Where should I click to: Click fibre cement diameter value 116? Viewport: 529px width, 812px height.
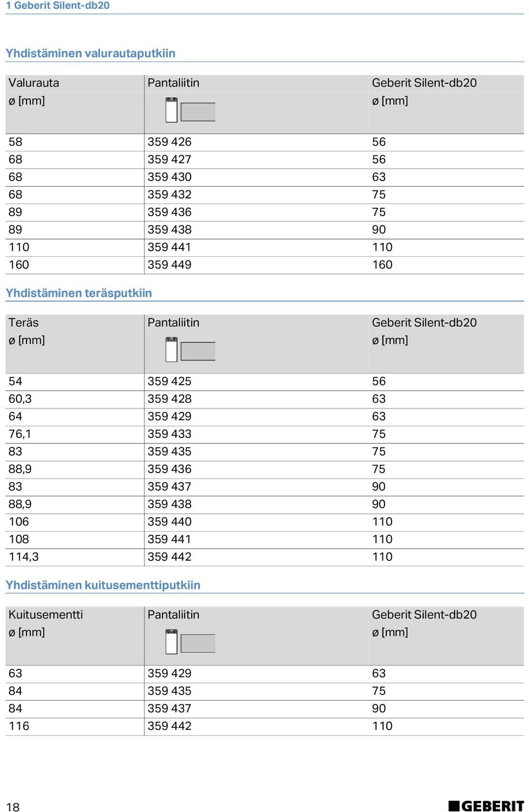tap(19, 726)
